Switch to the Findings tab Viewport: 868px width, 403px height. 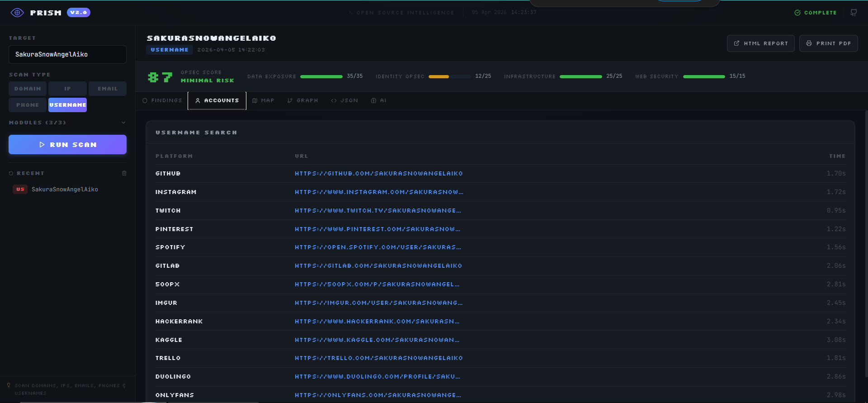162,100
